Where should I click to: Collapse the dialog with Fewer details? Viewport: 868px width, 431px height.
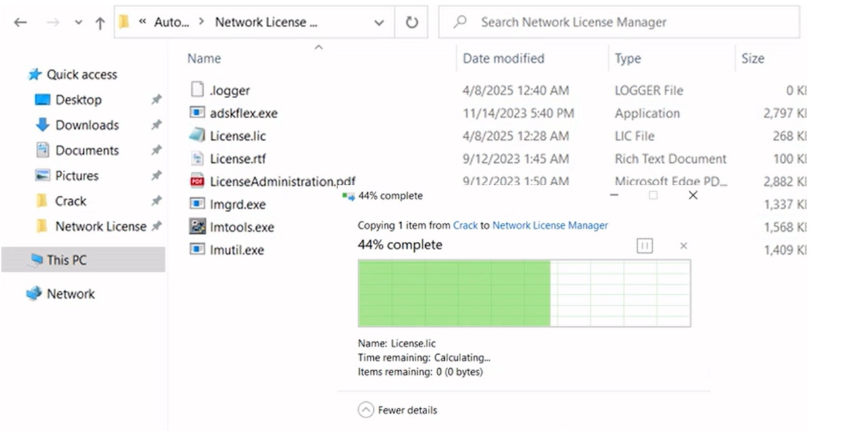tap(398, 410)
